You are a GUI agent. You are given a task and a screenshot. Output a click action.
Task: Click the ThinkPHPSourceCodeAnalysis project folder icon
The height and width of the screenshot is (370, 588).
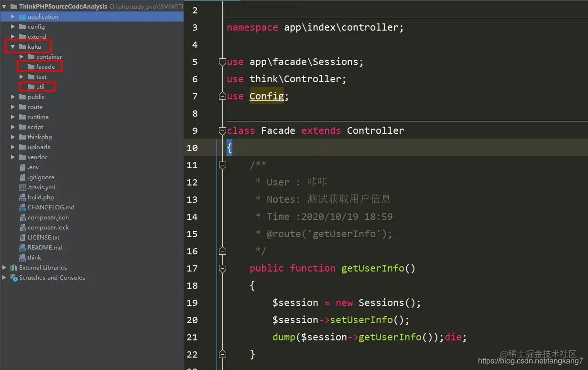point(13,7)
